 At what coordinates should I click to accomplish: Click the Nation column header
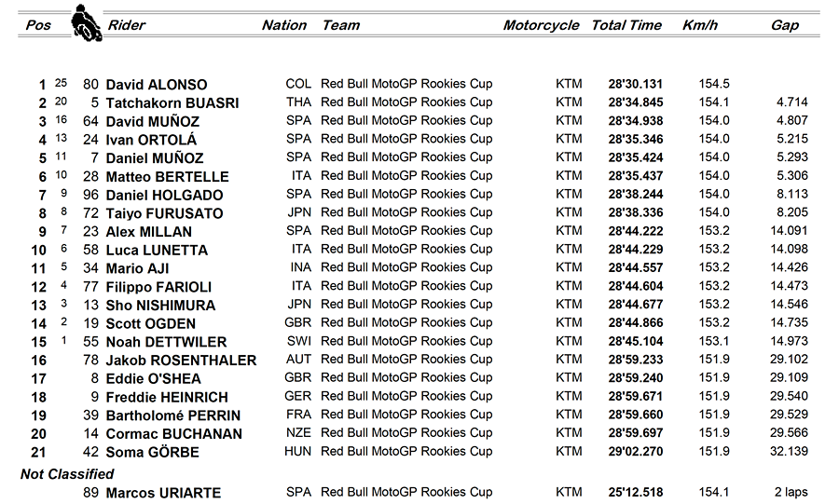(284, 25)
